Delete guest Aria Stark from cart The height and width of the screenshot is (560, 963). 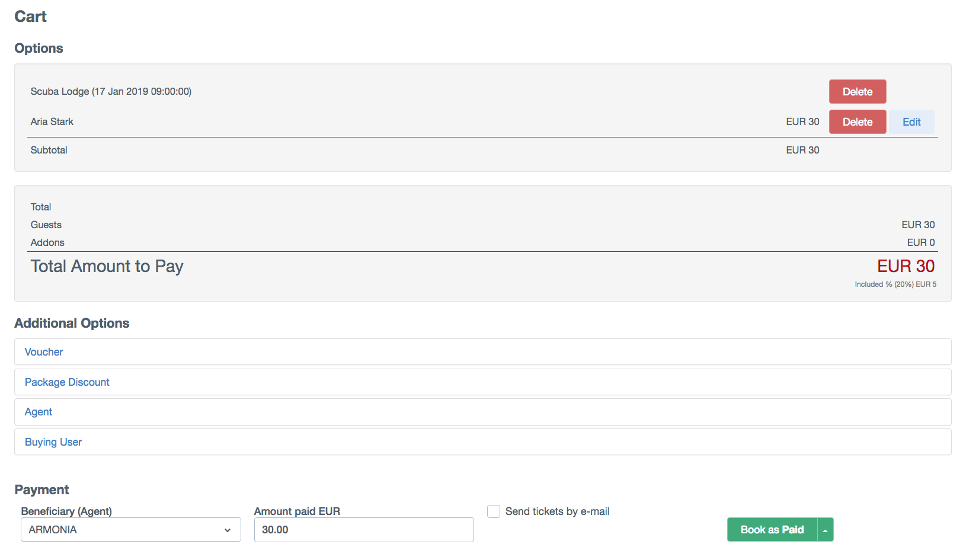(x=858, y=122)
